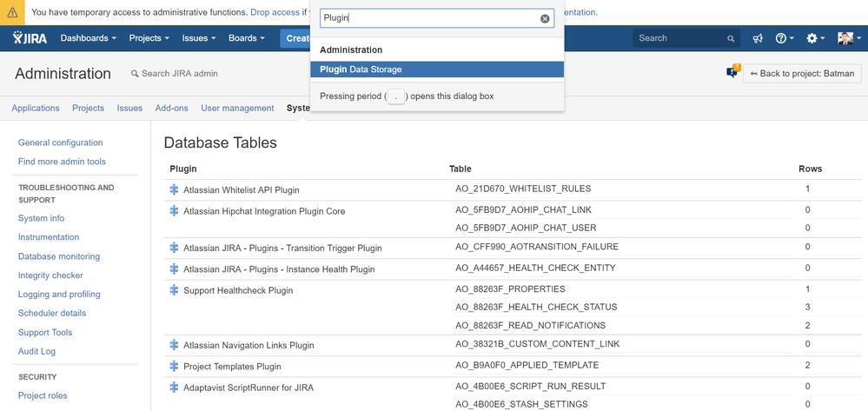Open Instrumentation in sidebar
This screenshot has height=411, width=868.
(x=49, y=237)
